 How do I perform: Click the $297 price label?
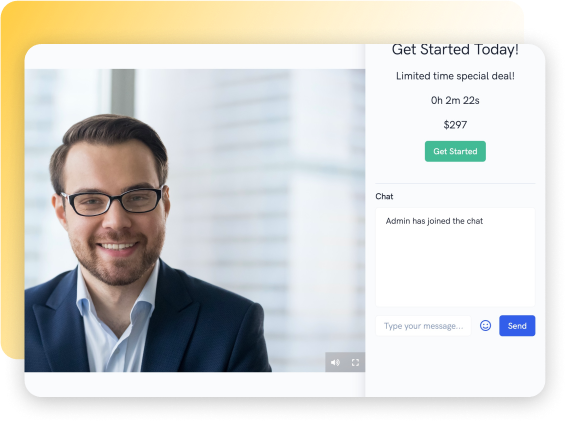tap(455, 125)
